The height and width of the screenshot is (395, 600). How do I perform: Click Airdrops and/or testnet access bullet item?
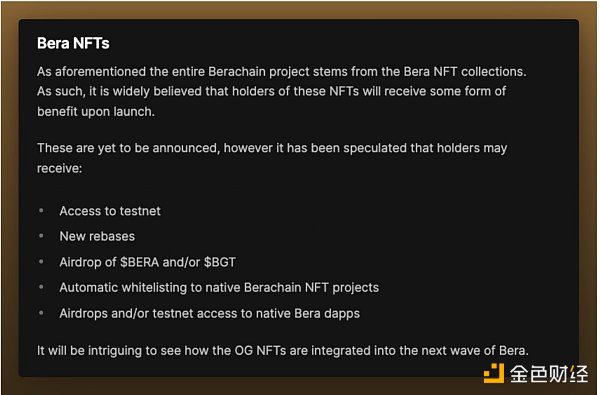210,313
